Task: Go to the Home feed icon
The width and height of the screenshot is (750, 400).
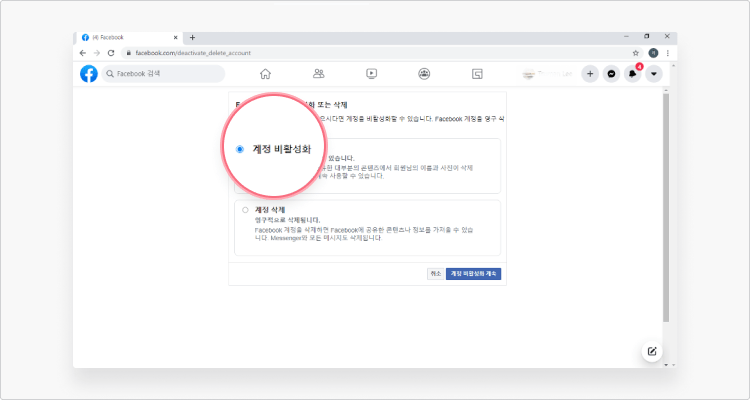Action: (265, 74)
